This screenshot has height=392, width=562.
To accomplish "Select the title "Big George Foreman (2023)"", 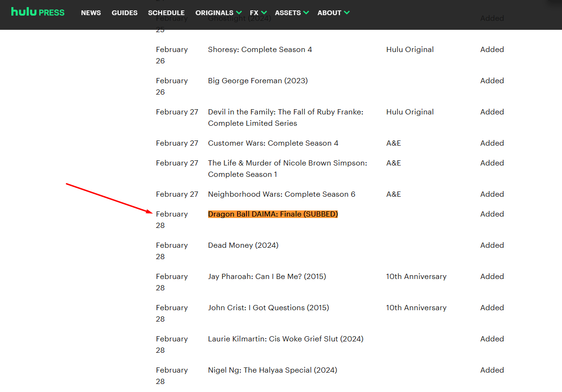I will point(258,80).
